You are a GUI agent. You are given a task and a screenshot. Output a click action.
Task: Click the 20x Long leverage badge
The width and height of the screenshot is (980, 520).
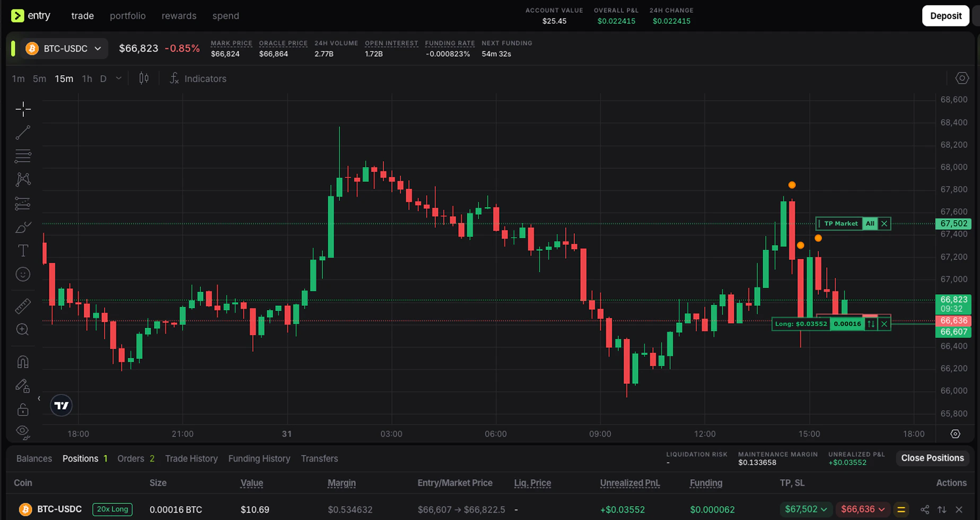click(x=112, y=509)
